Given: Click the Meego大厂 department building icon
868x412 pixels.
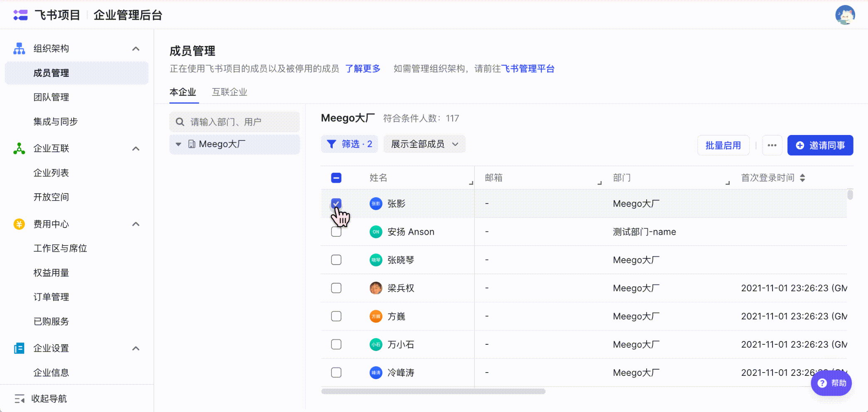Looking at the screenshot, I should (x=192, y=144).
